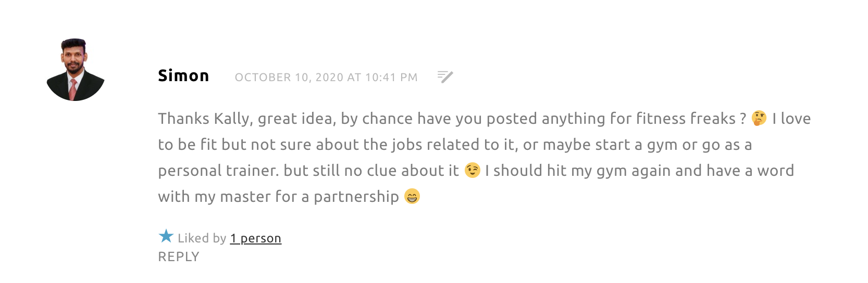
Task: Open Simon's profile avatar picture
Action: [76, 70]
